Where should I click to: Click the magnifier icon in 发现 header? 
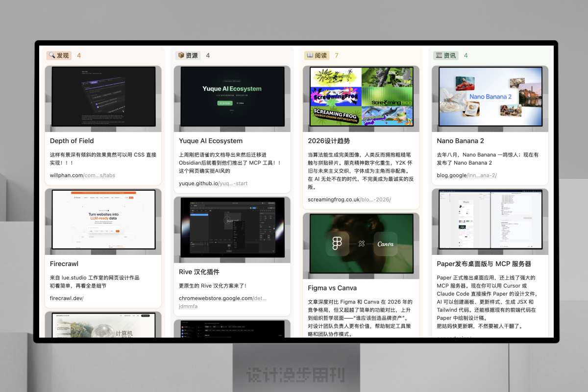click(52, 55)
